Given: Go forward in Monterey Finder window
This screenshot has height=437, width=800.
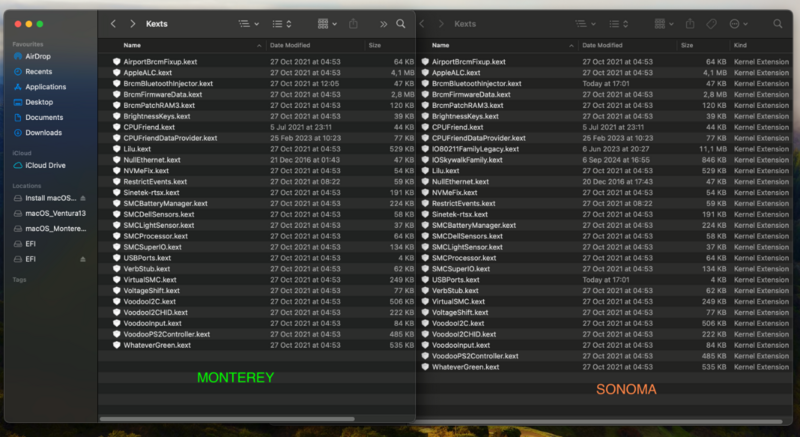Looking at the screenshot, I should pyautogui.click(x=133, y=24).
